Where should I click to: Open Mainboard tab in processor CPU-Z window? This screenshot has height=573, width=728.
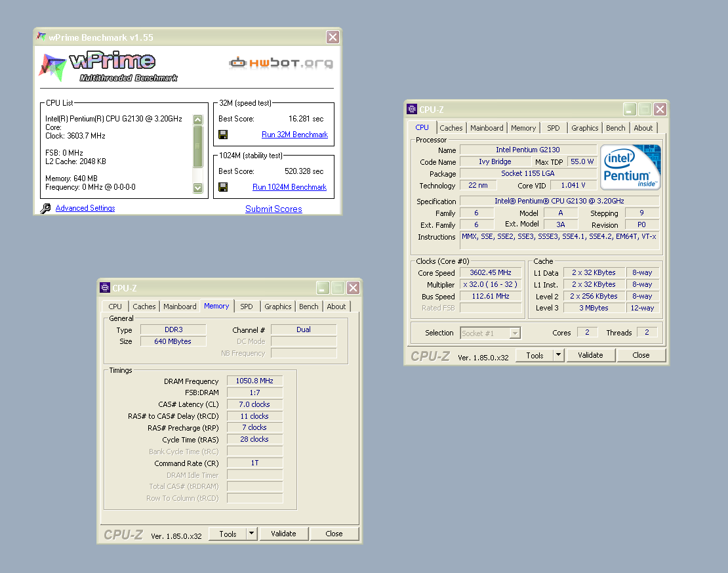[x=487, y=128]
